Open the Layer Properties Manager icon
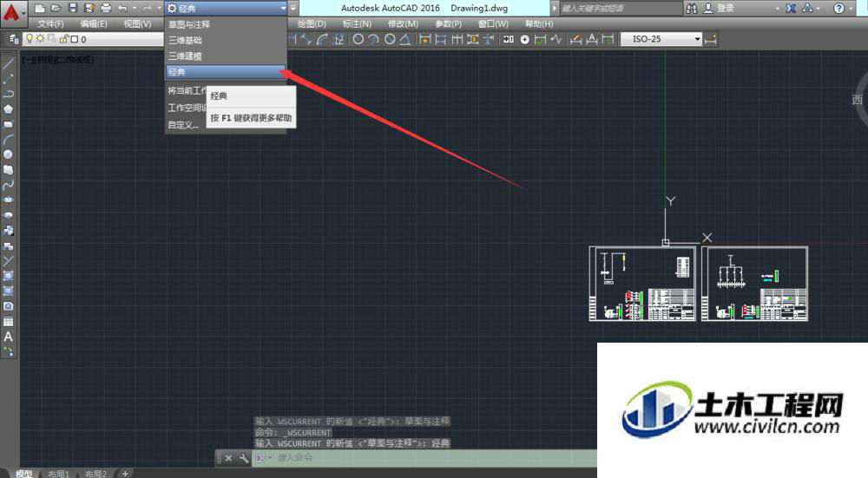The image size is (868, 478). [13, 39]
